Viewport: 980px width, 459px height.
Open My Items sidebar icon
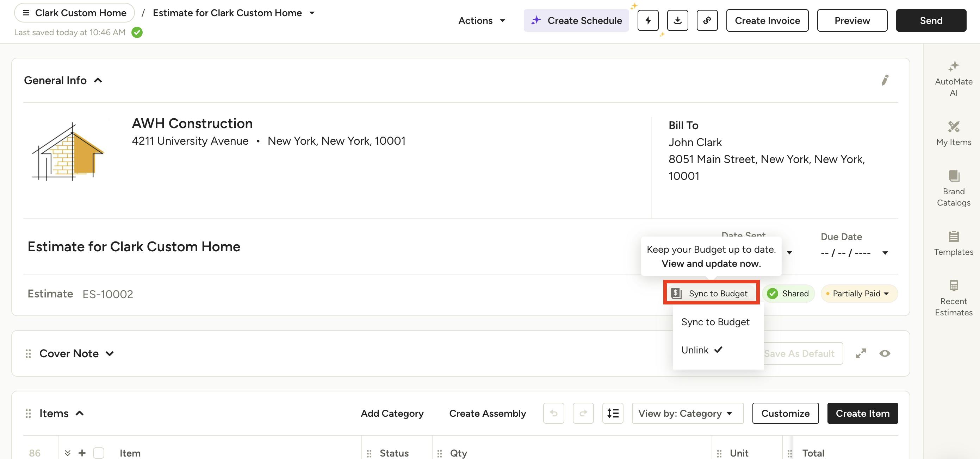(x=953, y=133)
